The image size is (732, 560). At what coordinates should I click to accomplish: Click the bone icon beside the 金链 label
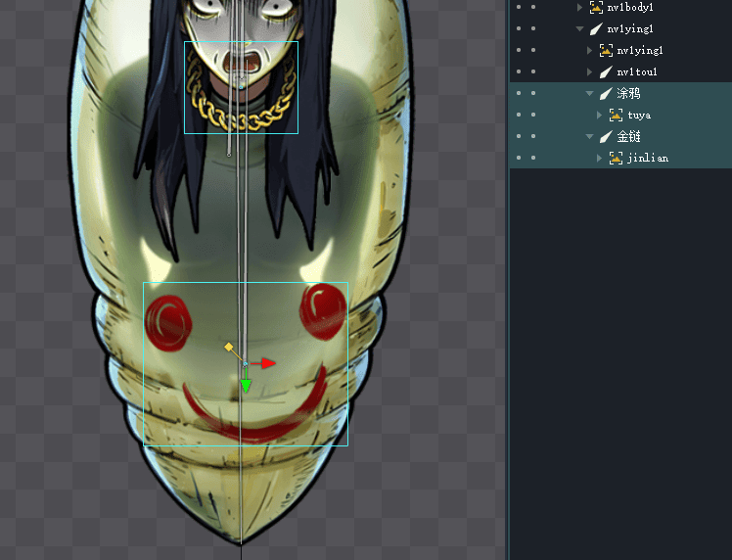coord(606,137)
